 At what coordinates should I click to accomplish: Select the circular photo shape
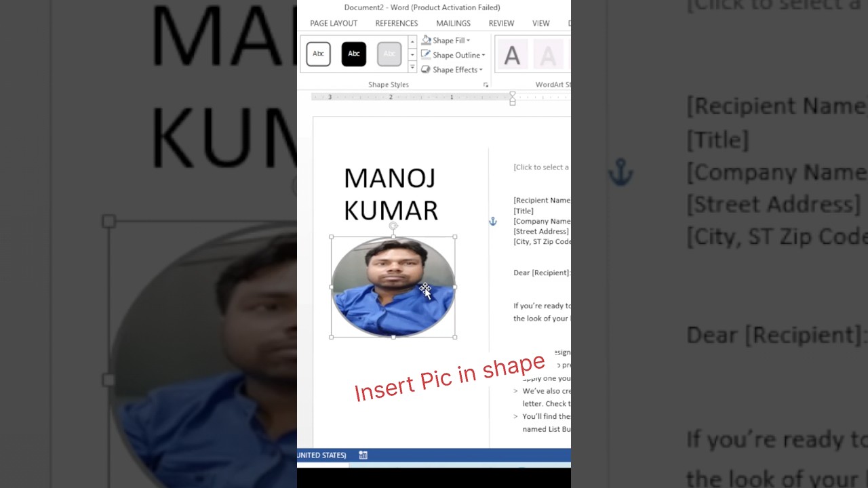point(393,287)
